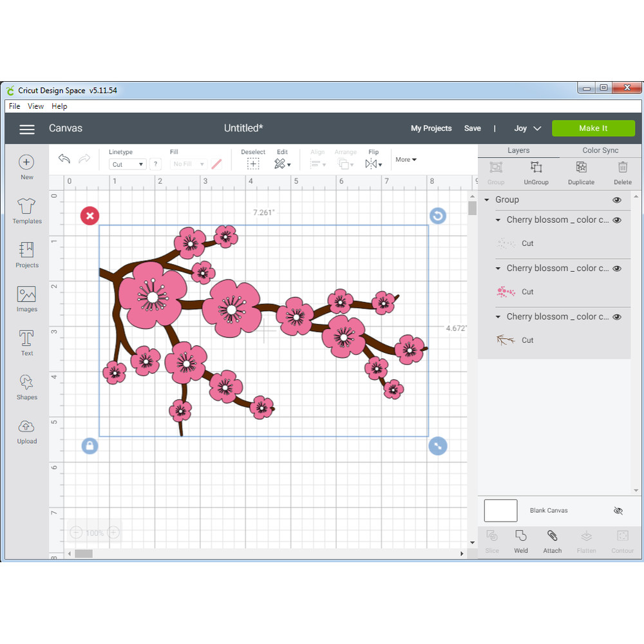The width and height of the screenshot is (644, 644).
Task: Click the Weld tool
Action: coord(521,540)
